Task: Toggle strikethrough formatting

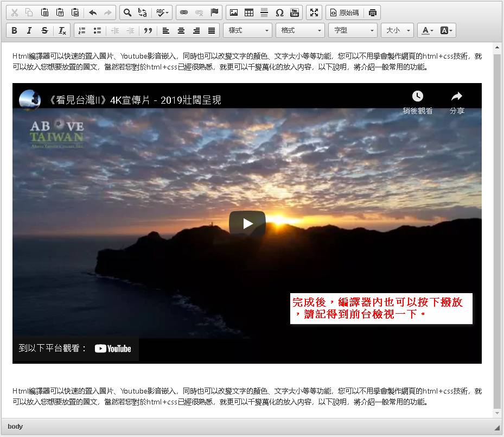Action: coord(44,30)
